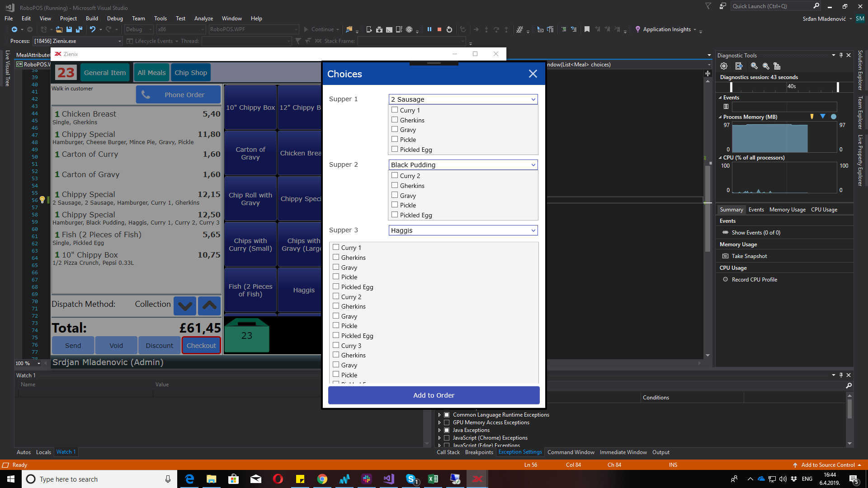Expand Java Exceptions tree node
This screenshot has height=488, width=868.
coord(439,430)
